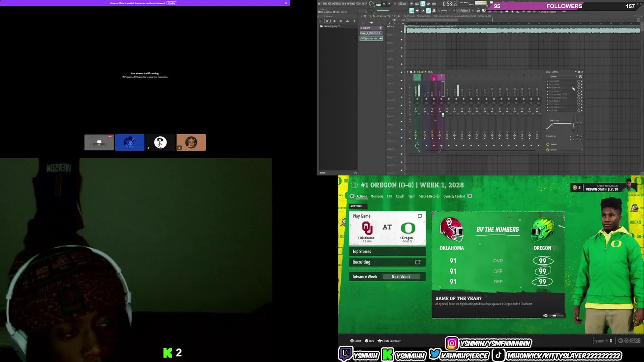This screenshot has height=362, width=644.
Task: Click the Create Savepoint hint
Action: (389, 341)
